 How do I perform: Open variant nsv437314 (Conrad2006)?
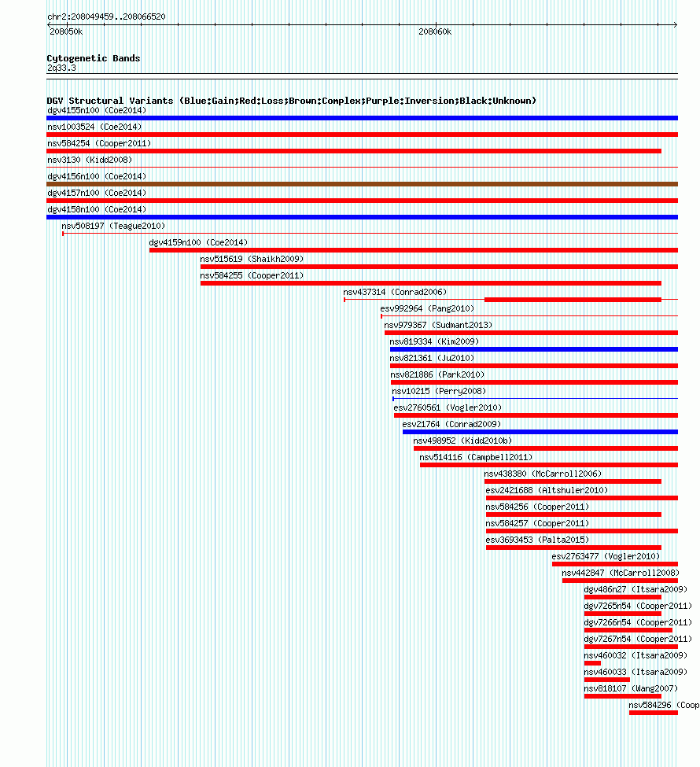pyautogui.click(x=395, y=292)
